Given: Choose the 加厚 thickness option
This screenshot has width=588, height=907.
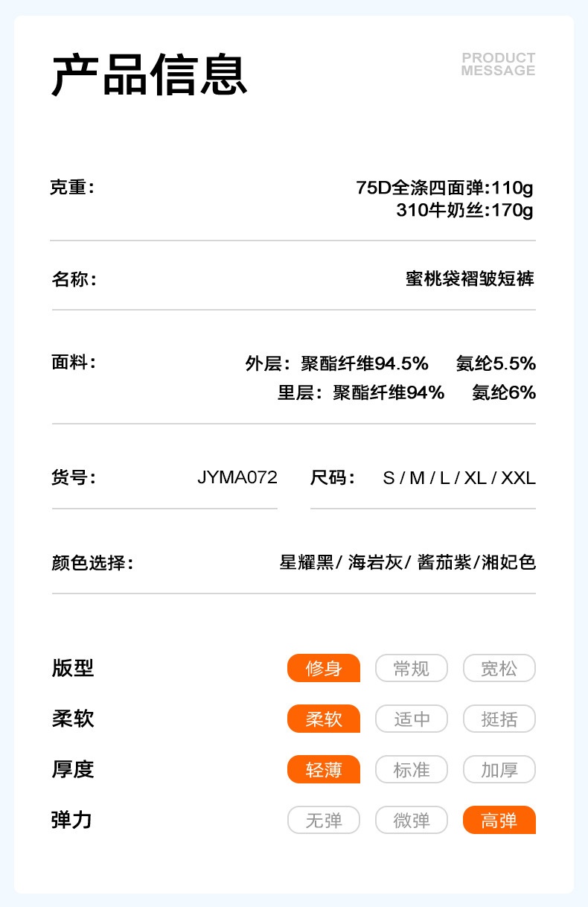Looking at the screenshot, I should 499,769.
